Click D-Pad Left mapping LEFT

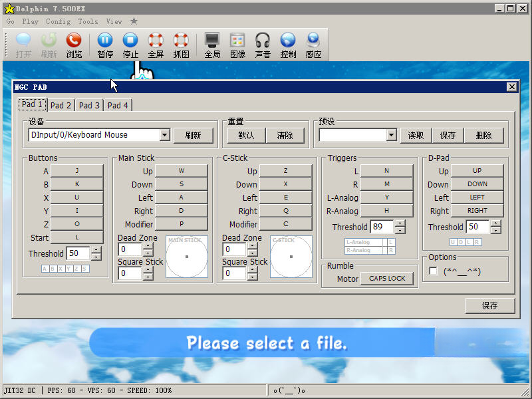(x=477, y=197)
